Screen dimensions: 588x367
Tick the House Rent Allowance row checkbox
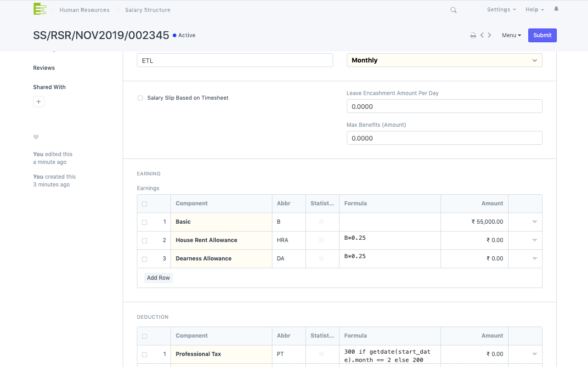(x=145, y=241)
